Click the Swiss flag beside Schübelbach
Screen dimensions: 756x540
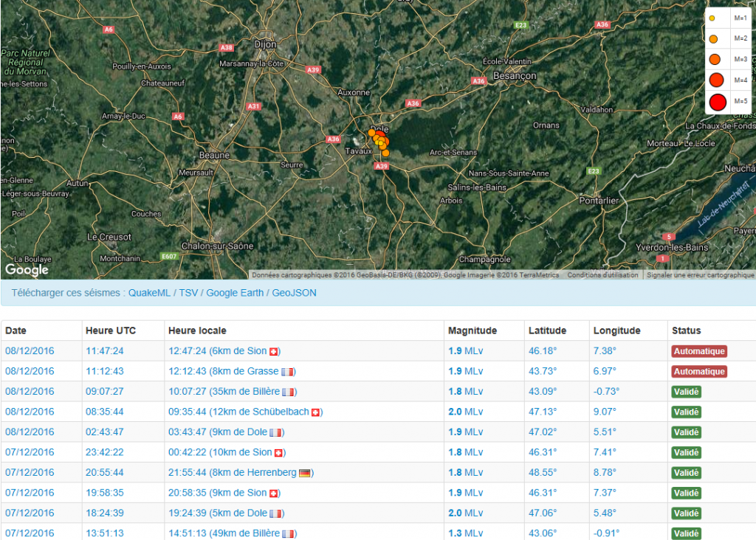click(x=316, y=412)
